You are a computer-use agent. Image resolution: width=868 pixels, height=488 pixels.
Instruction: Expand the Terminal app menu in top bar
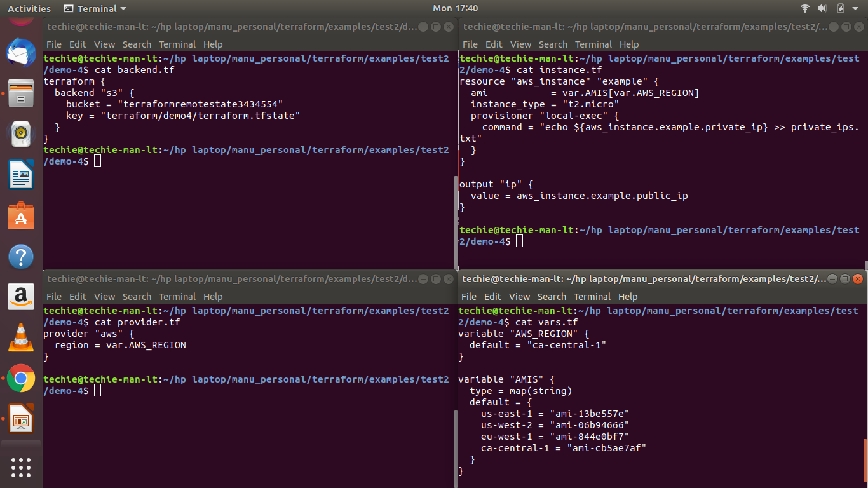[x=95, y=8]
